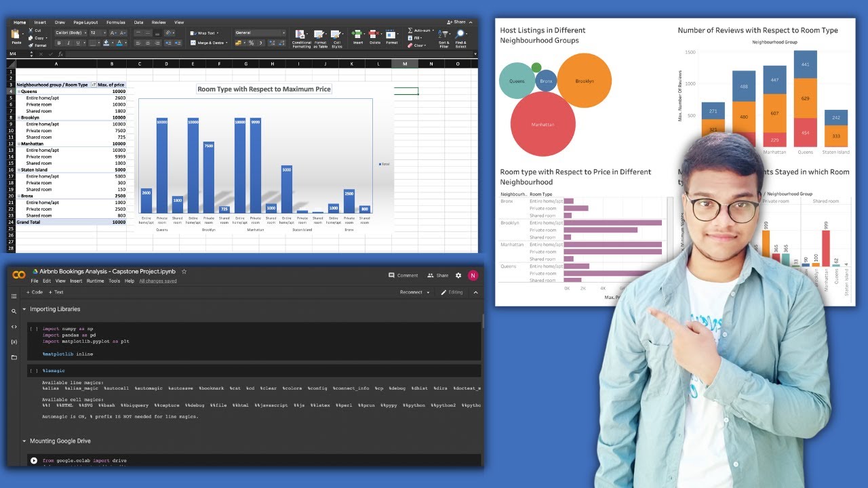The height and width of the screenshot is (488, 868).
Task: Open Colab files folder sidebar icon
Action: click(14, 357)
